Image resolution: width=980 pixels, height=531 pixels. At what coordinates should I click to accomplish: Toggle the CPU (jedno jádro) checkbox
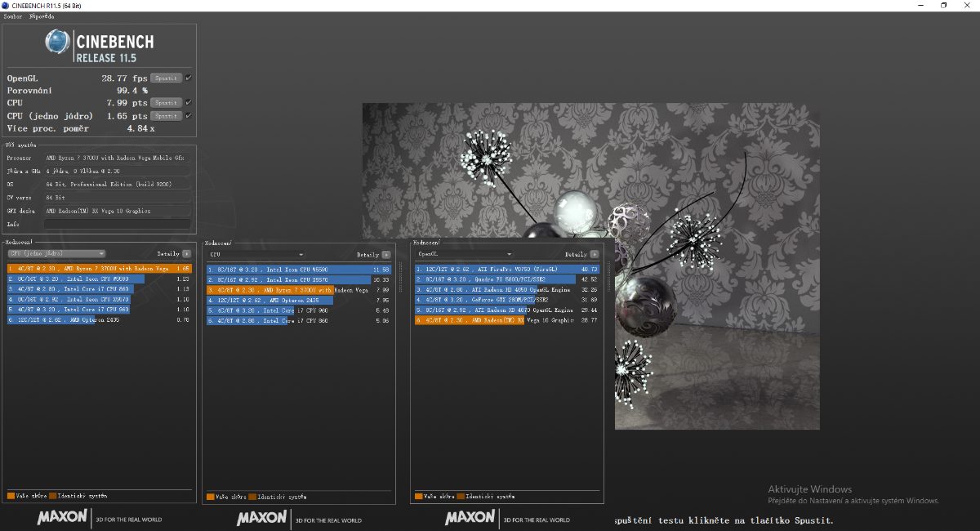189,116
